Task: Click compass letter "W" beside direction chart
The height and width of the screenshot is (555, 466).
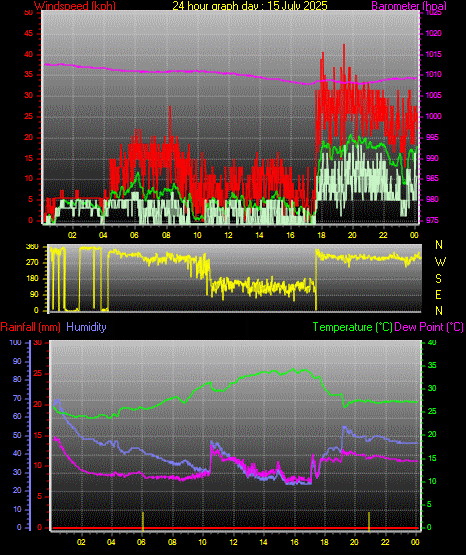Action: point(440,262)
